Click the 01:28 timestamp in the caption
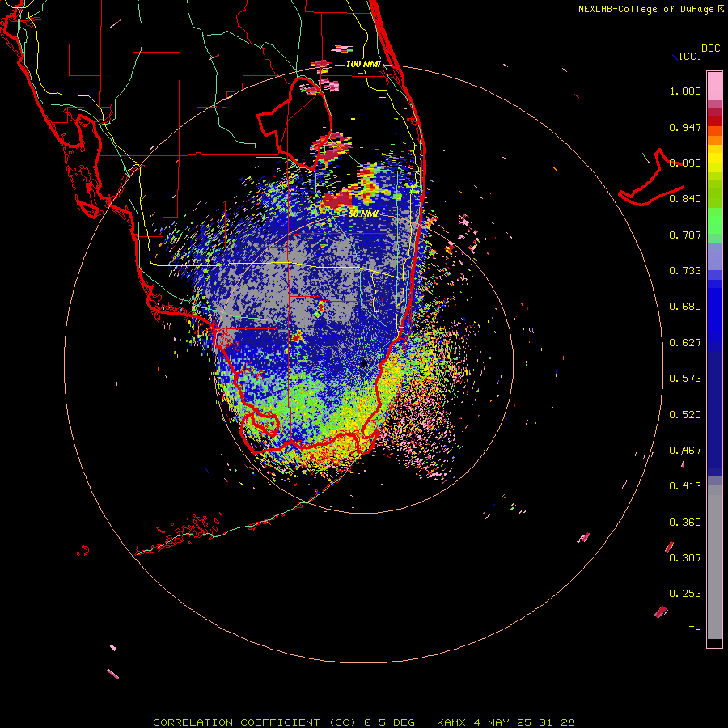Viewport: 728px width, 728px height. [557, 722]
